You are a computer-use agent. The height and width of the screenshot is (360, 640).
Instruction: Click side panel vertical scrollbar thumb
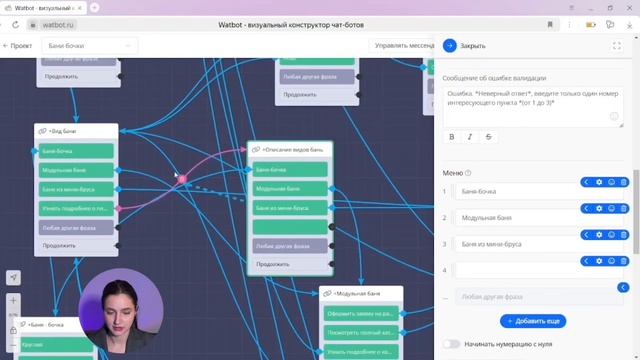point(636,211)
